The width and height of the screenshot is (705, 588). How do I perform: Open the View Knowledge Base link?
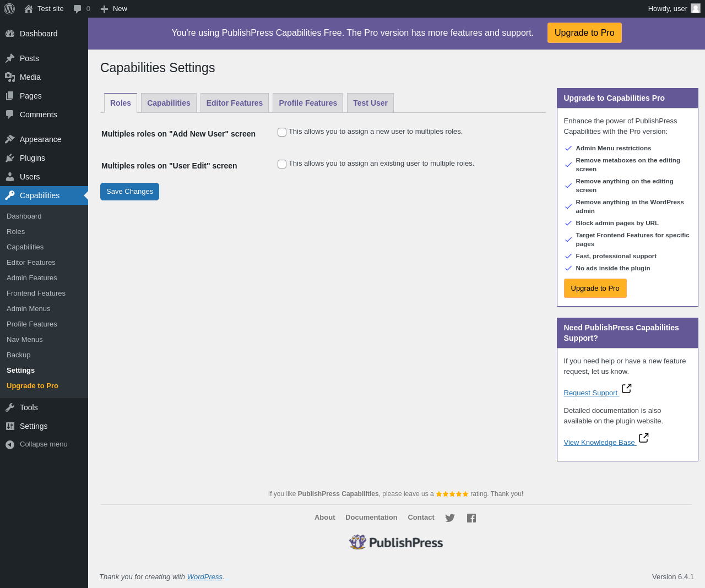pyautogui.click(x=600, y=443)
